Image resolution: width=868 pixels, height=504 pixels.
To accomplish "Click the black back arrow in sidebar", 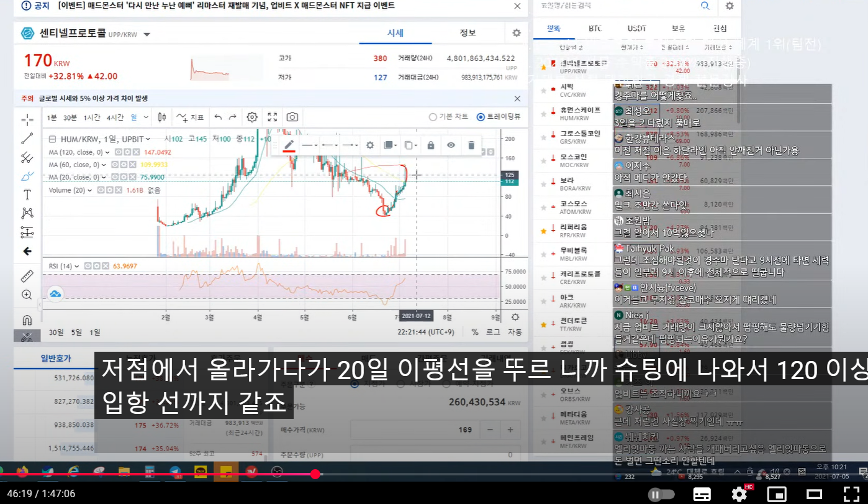I will pos(27,251).
